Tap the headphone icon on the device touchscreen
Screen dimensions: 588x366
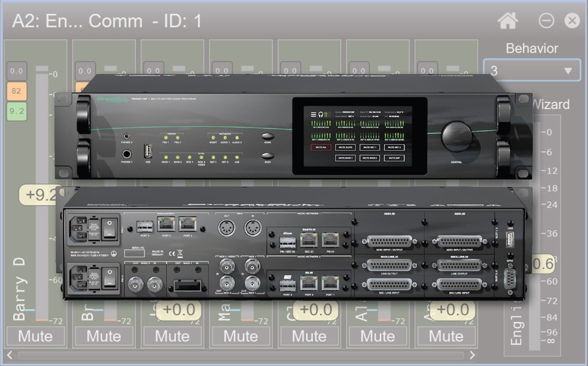tap(322, 114)
